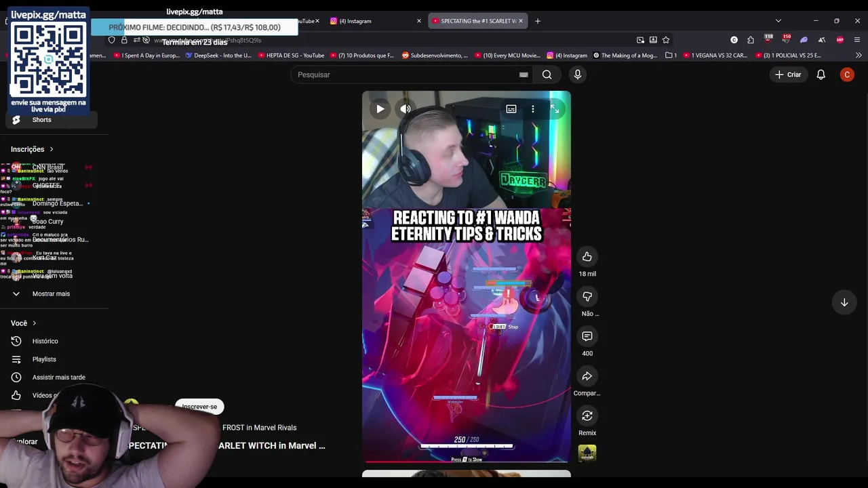Viewport: 868px width, 488px height.
Task: Click the Inscrever-se subscribe button
Action: point(199,407)
